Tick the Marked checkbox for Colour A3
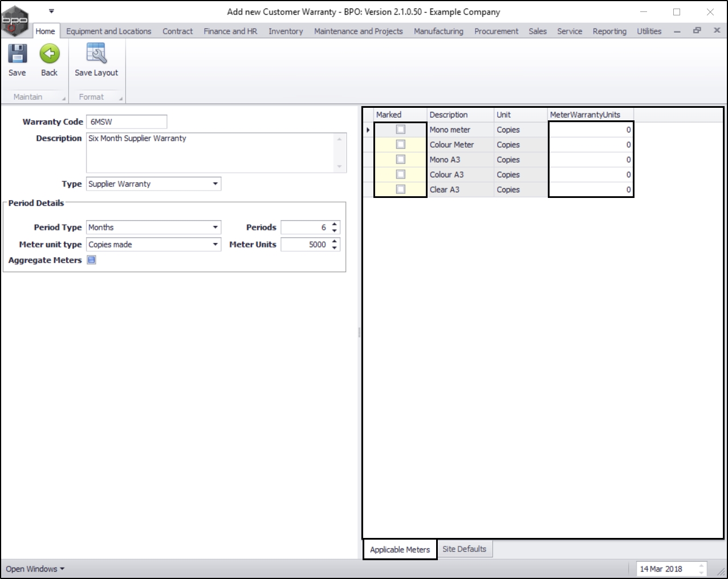The height and width of the screenshot is (579, 728). pos(401,174)
